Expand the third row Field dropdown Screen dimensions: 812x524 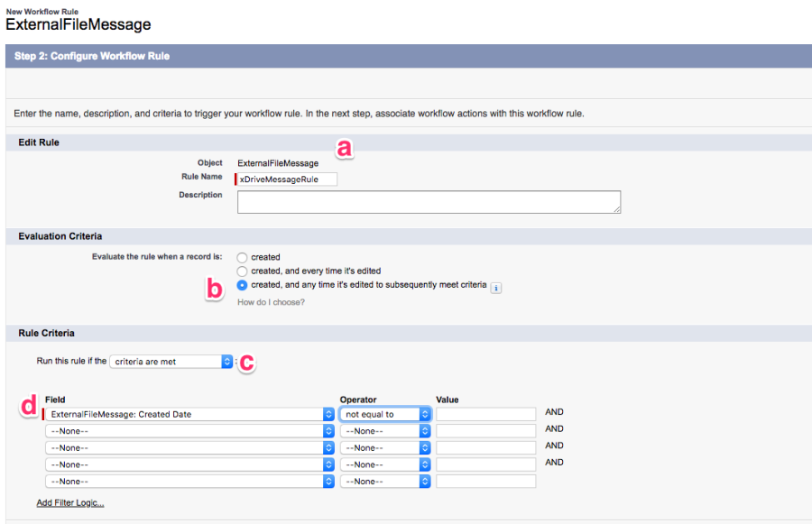189,447
